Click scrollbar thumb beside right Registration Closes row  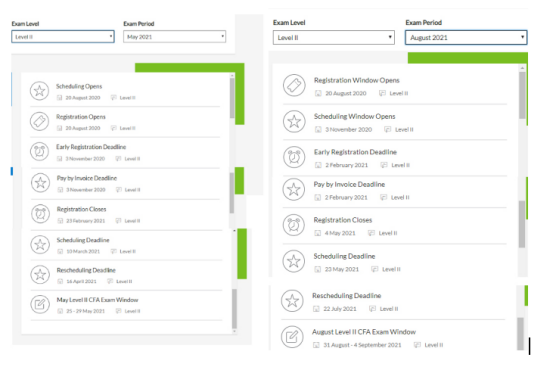[522, 224]
